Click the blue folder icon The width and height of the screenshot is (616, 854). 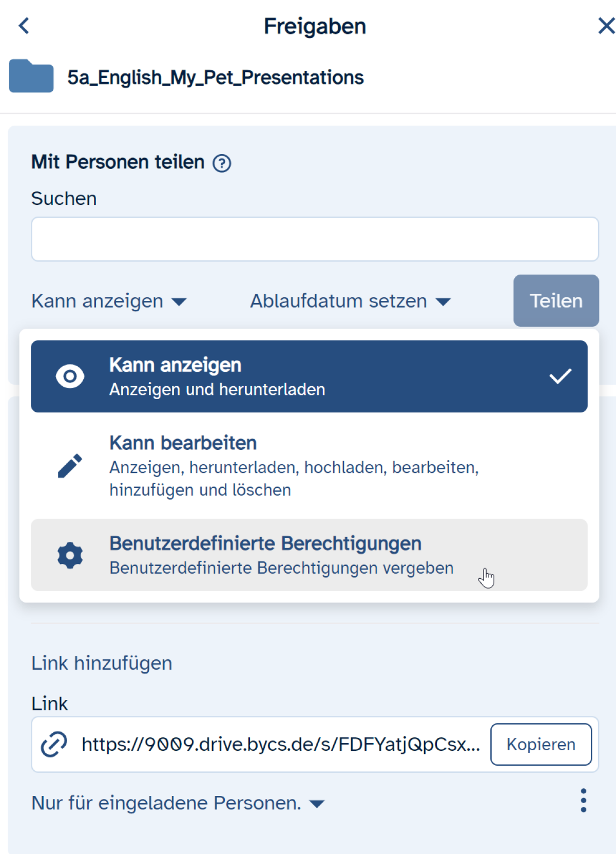(31, 77)
